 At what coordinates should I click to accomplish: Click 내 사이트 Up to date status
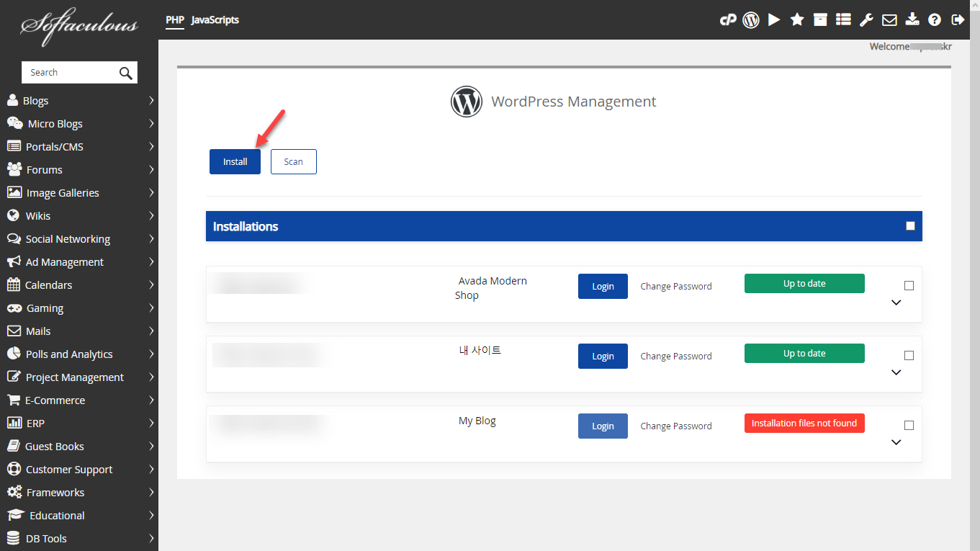coord(804,353)
